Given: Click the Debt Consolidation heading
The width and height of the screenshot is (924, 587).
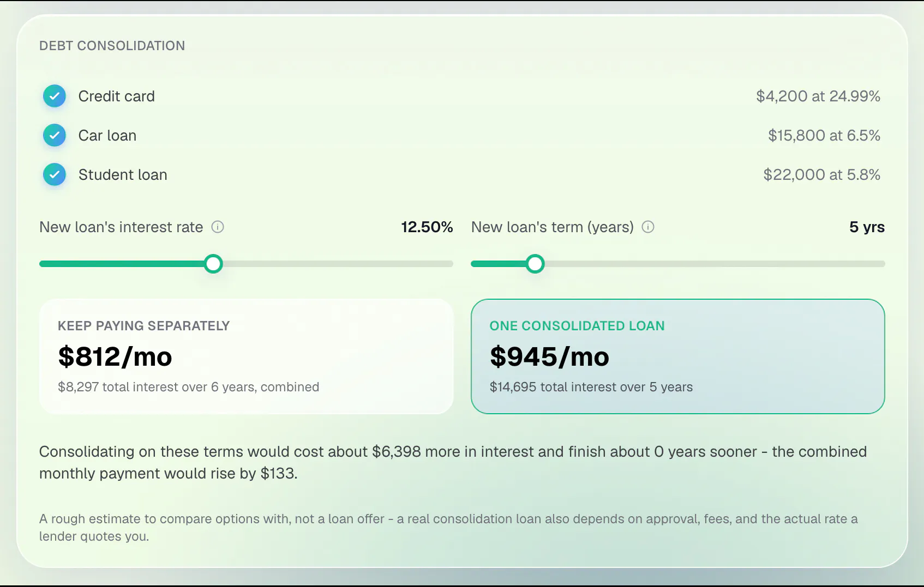Looking at the screenshot, I should (112, 46).
